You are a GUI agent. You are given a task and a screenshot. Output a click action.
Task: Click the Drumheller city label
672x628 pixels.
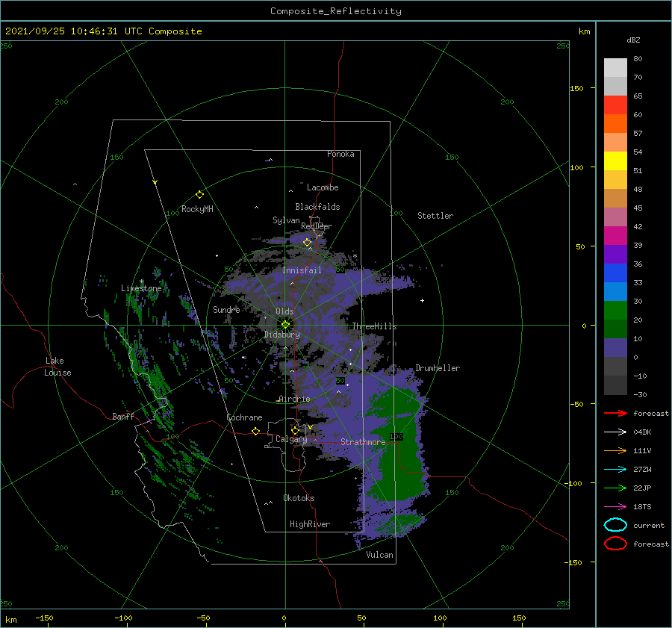pyautogui.click(x=438, y=368)
